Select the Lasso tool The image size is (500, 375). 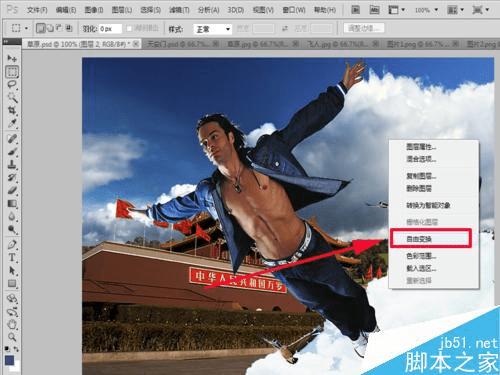(12, 85)
